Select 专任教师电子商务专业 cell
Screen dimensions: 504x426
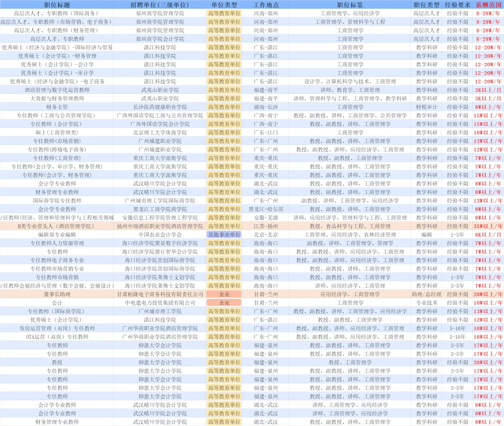click(x=57, y=260)
